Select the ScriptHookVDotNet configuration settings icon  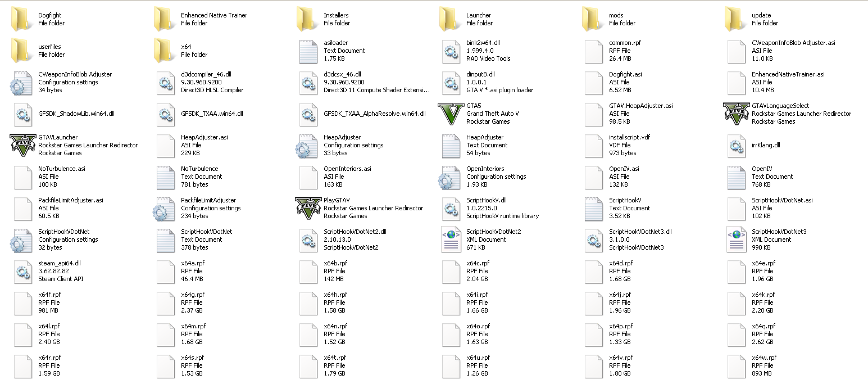click(21, 240)
